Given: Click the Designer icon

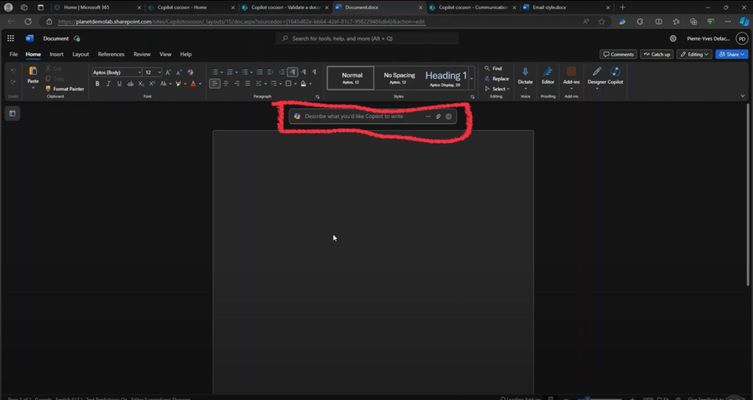Looking at the screenshot, I should (597, 72).
